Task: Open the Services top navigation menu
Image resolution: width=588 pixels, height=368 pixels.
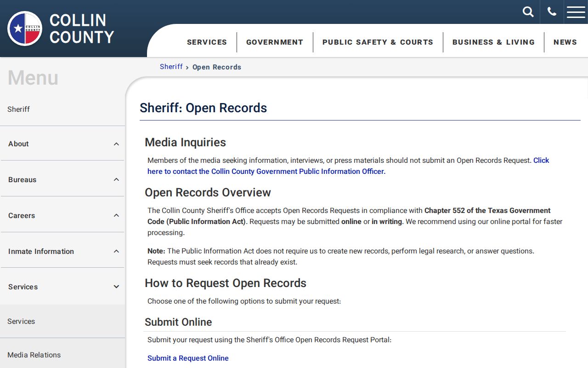Action: click(x=207, y=42)
